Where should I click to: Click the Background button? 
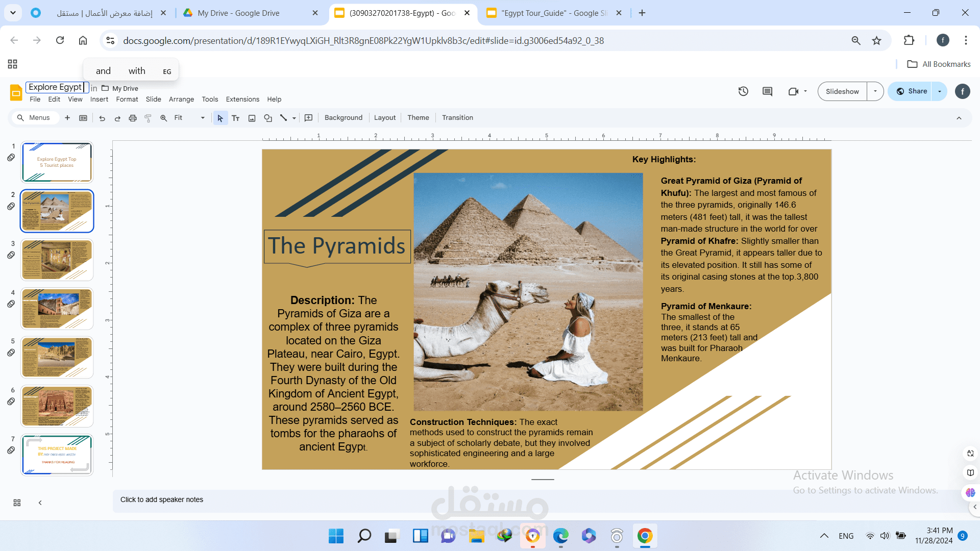[x=344, y=118]
